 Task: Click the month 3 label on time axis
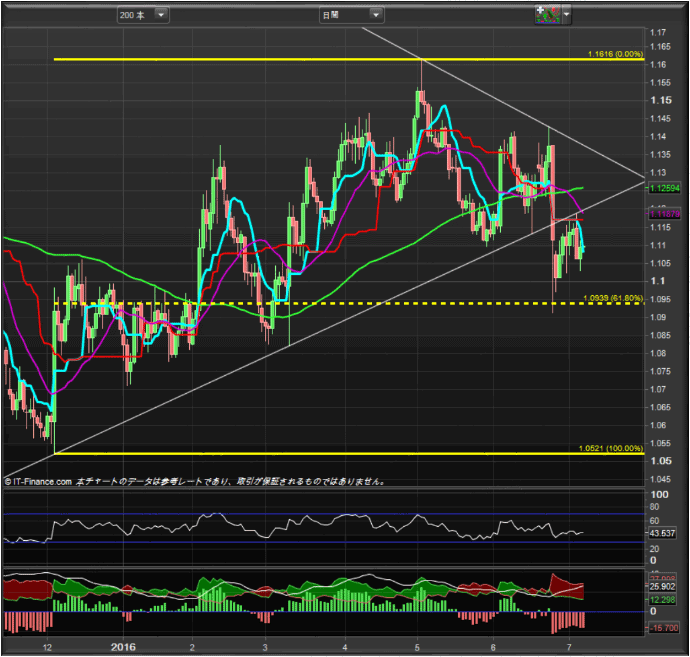coord(265,647)
